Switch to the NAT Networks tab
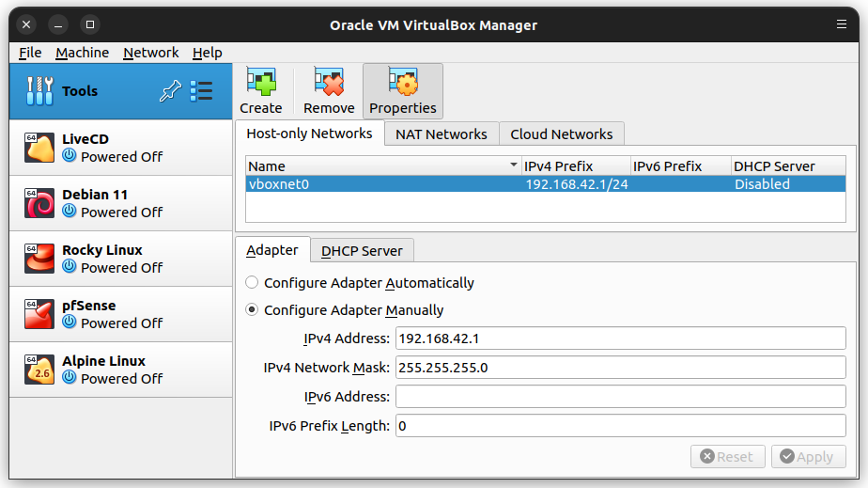Image resolution: width=868 pixels, height=488 pixels. [442, 134]
